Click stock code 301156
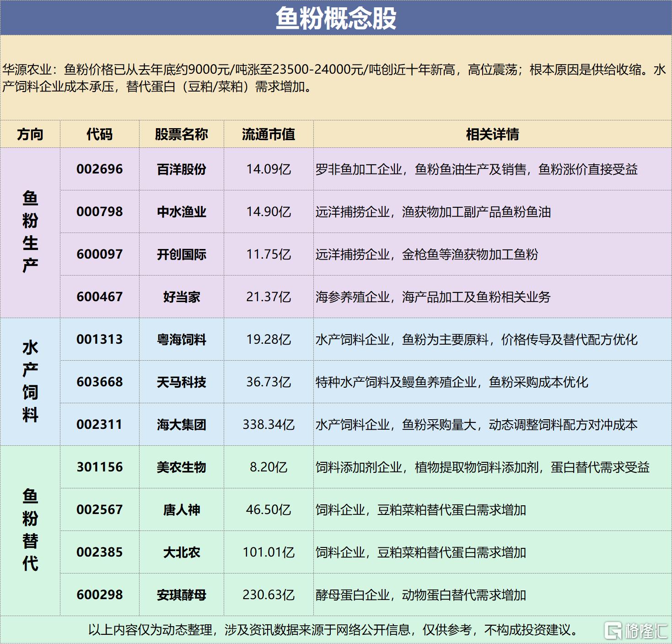 coord(100,467)
